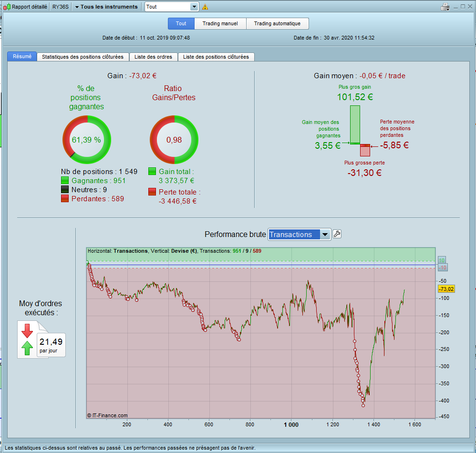Click the Plus grosse perte red bar
Image resolution: width=476 pixels, height=453 pixels.
(x=365, y=150)
